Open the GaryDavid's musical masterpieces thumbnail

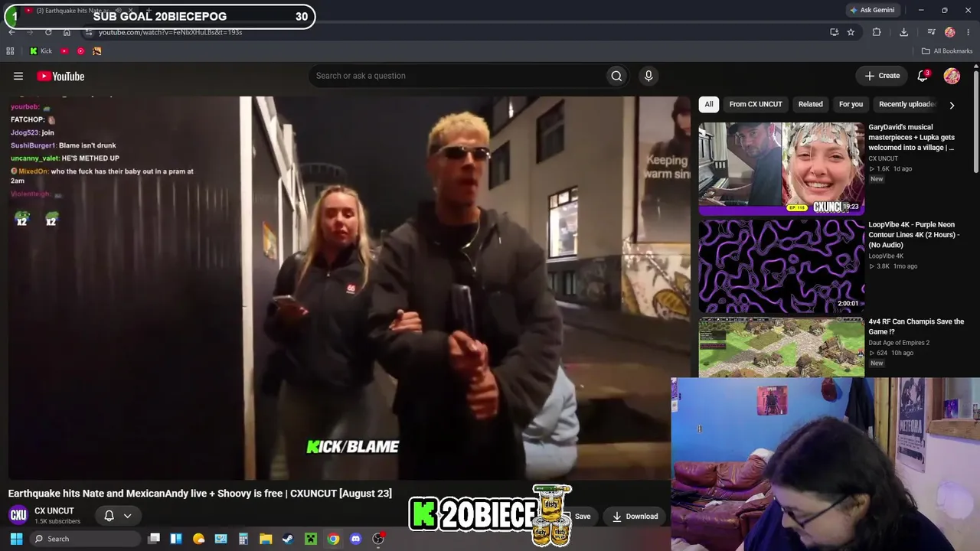(x=781, y=169)
